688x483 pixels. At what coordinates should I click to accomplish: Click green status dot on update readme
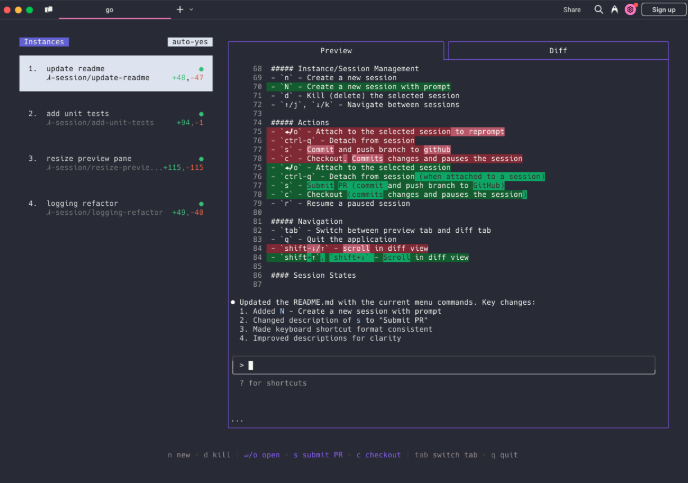(x=201, y=69)
